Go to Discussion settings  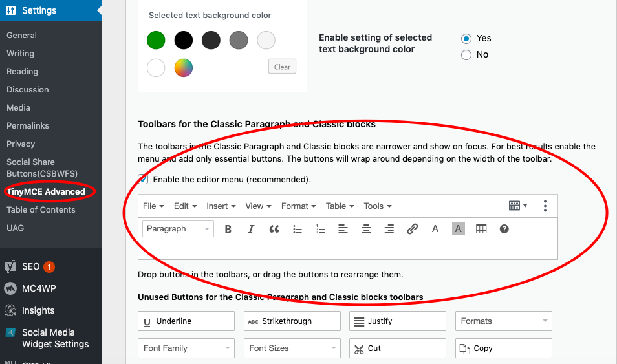(28, 90)
